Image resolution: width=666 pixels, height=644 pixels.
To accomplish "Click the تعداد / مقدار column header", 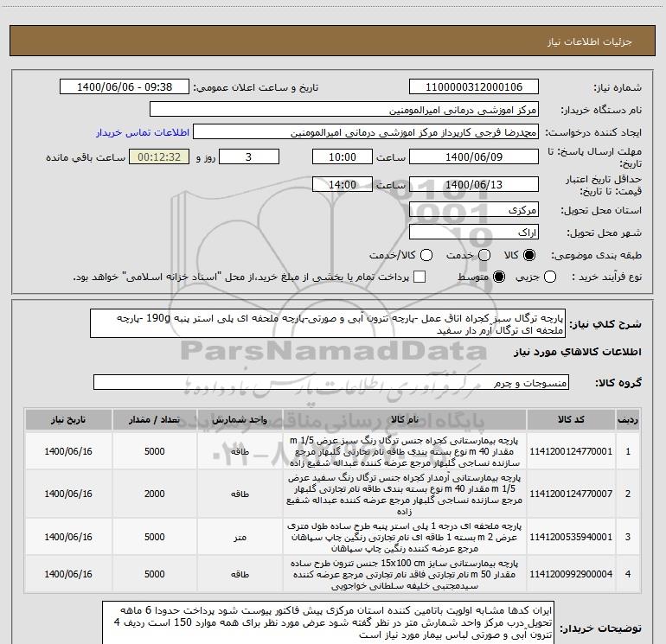I will pos(155,419).
